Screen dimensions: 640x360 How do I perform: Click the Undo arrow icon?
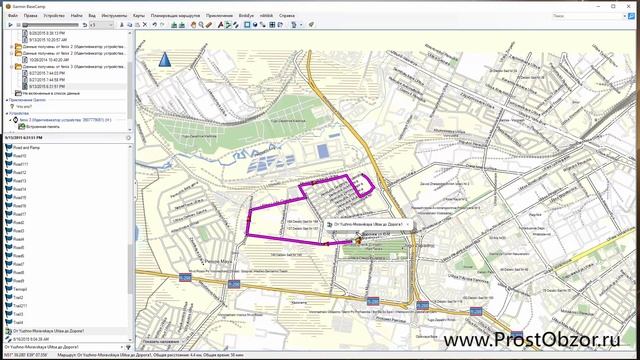coord(154,25)
